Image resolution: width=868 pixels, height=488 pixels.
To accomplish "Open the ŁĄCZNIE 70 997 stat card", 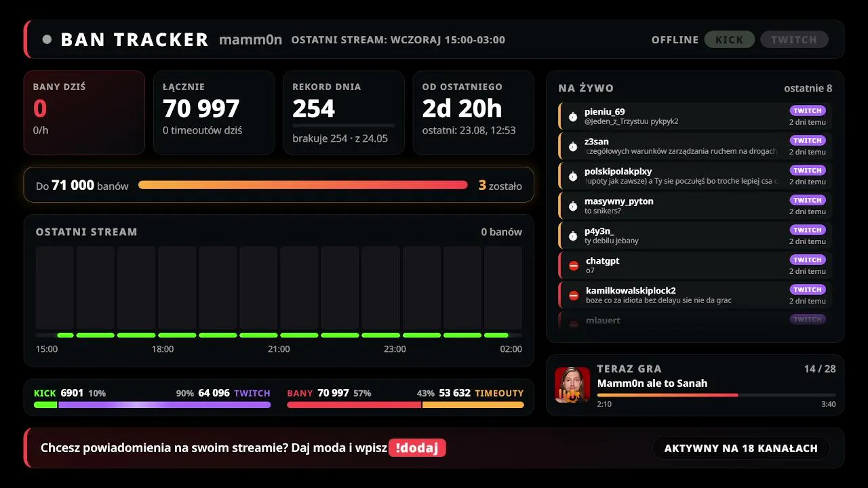I will point(214,113).
